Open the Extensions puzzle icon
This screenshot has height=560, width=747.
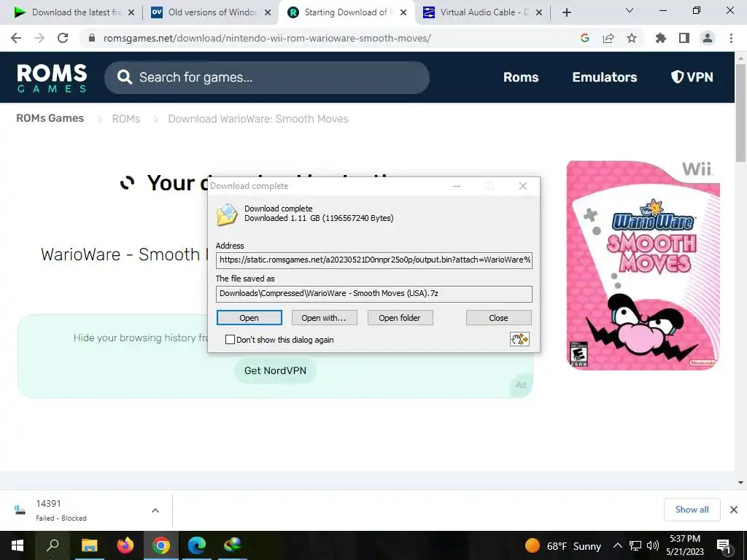[661, 38]
